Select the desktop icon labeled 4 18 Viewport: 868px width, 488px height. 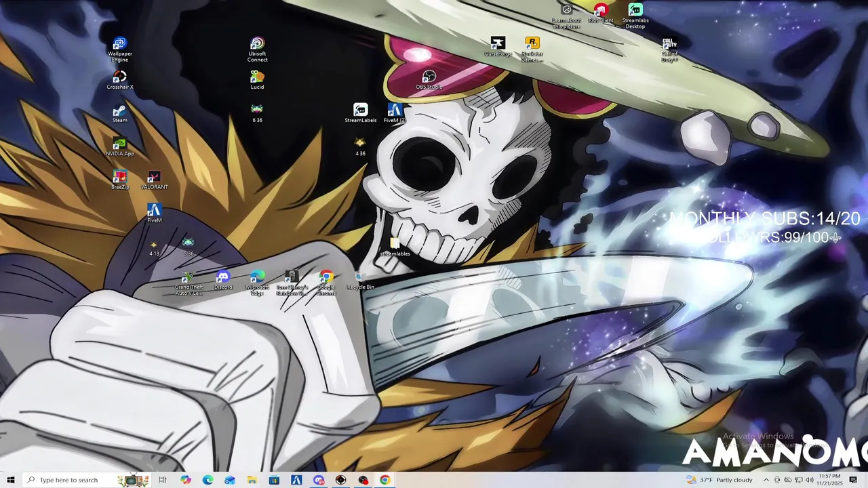[154, 247]
